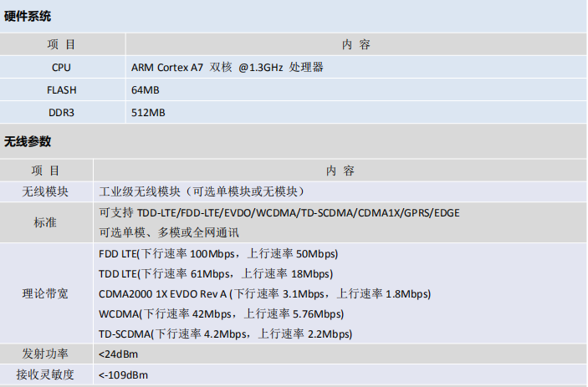Image resolution: width=588 pixels, height=387 pixels.
Task: Click the CDMA2000 1X EVDO Rev A line
Action: [263, 293]
